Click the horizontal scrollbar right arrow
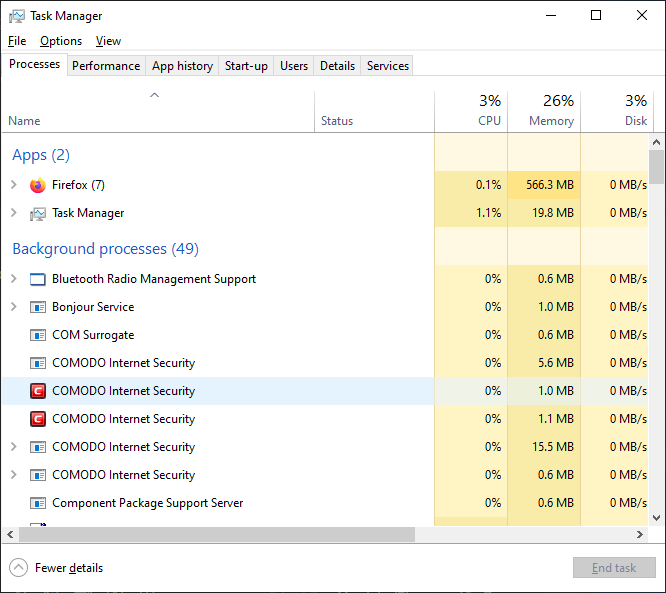Image resolution: width=666 pixels, height=593 pixels. coord(640,535)
